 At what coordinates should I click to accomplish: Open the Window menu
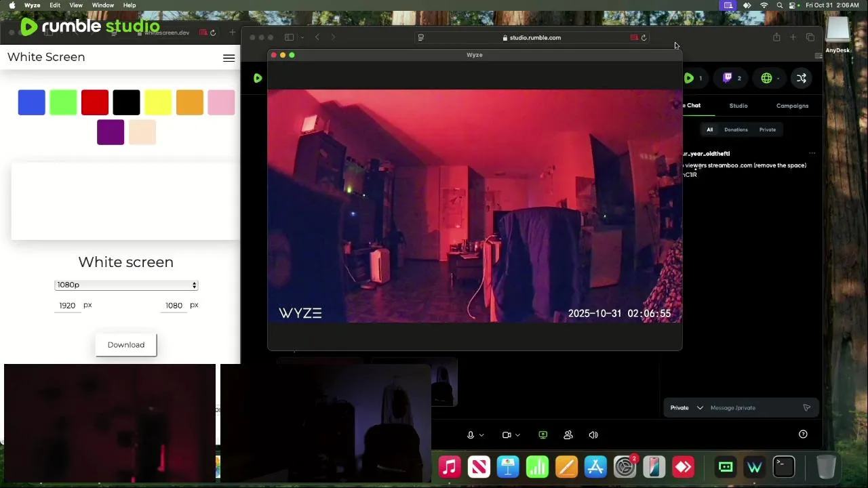click(103, 5)
